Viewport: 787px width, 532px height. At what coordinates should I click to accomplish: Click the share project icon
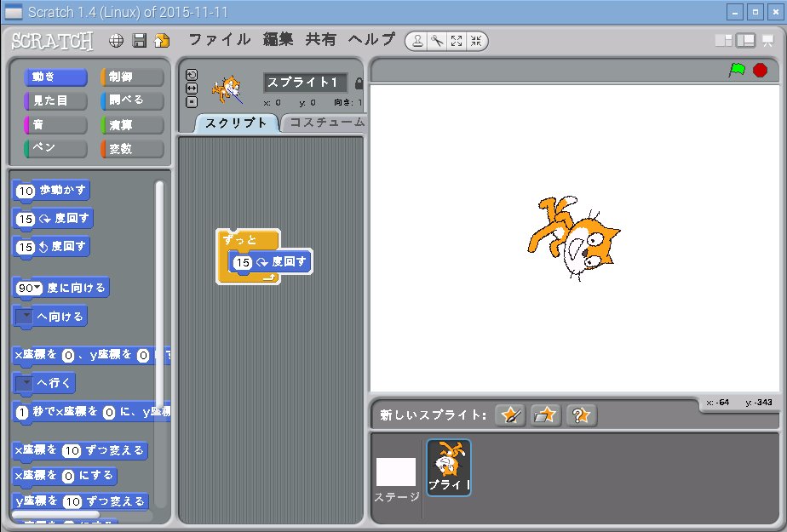pos(162,41)
